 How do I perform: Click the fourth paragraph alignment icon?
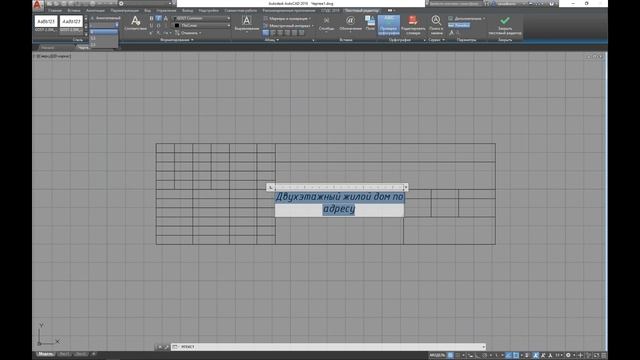[287, 33]
